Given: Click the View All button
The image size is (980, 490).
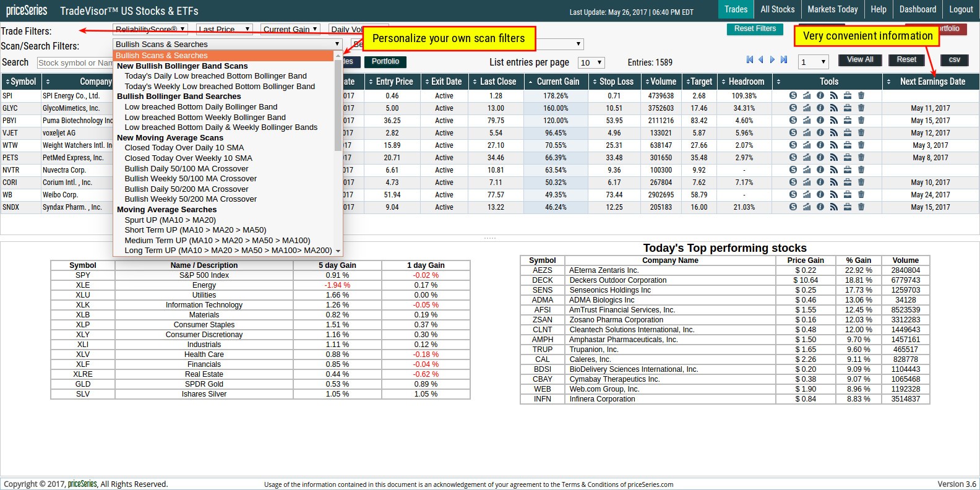Looking at the screenshot, I should (860, 60).
